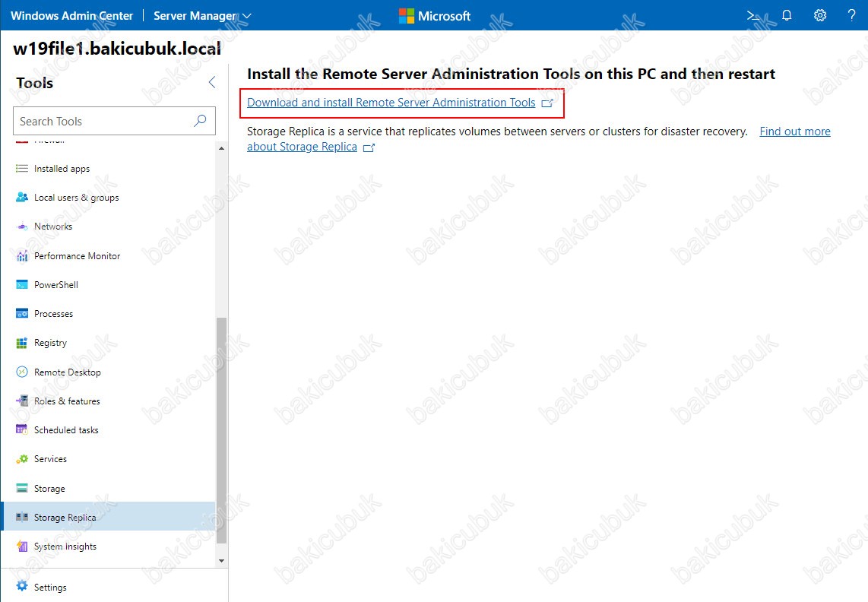The height and width of the screenshot is (602, 868).
Task: Open the Networks tool
Action: coord(109,227)
